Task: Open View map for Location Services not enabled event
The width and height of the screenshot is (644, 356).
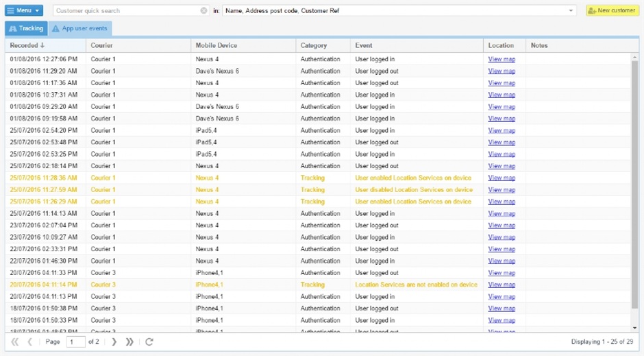Action: 501,285
